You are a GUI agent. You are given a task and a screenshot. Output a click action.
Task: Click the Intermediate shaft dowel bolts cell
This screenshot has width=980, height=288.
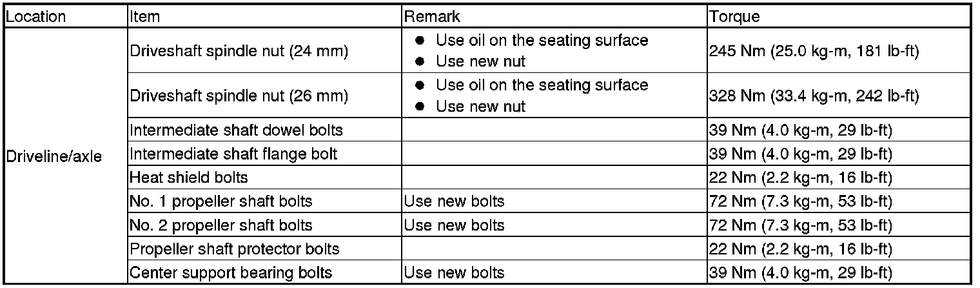pyautogui.click(x=236, y=130)
